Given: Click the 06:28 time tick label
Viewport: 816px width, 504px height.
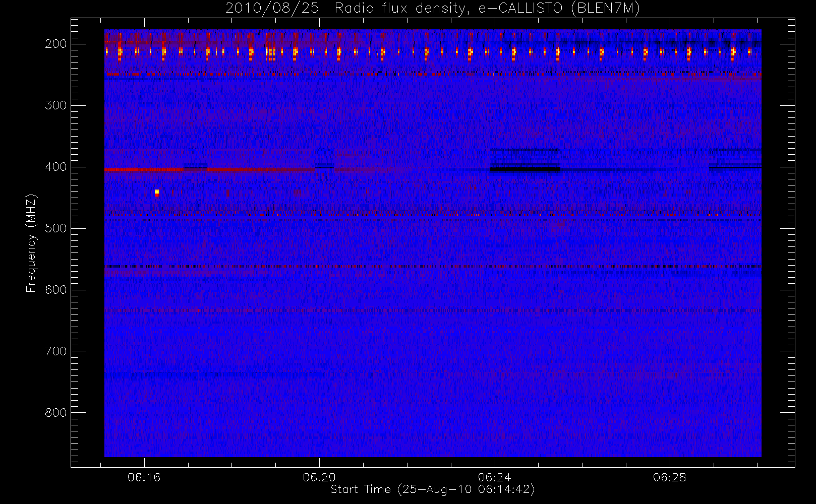Looking at the screenshot, I should [x=670, y=477].
